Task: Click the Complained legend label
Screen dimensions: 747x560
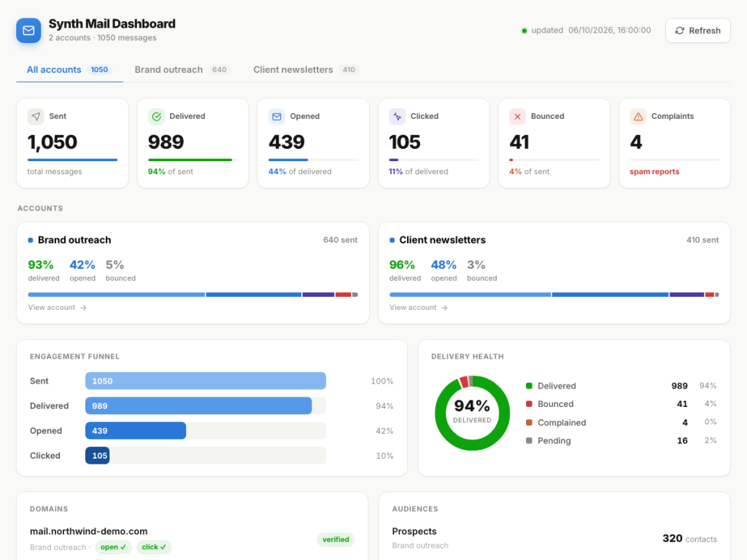Action: 562,422
